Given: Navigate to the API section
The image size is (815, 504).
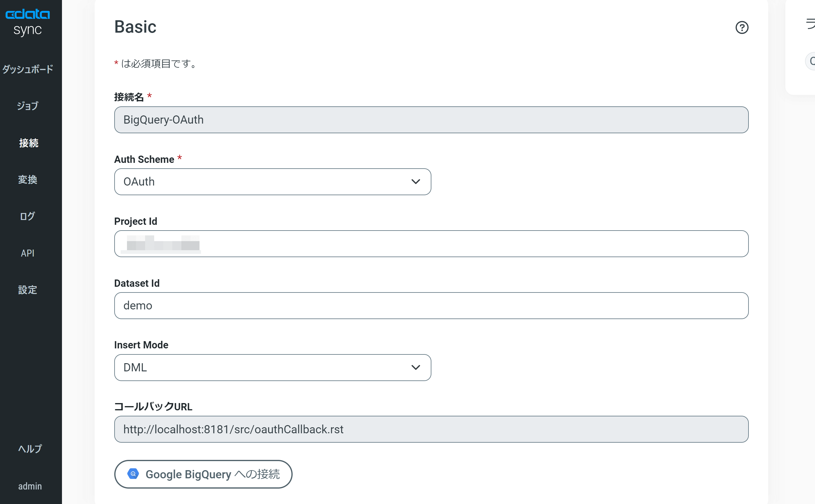Looking at the screenshot, I should pos(28,253).
